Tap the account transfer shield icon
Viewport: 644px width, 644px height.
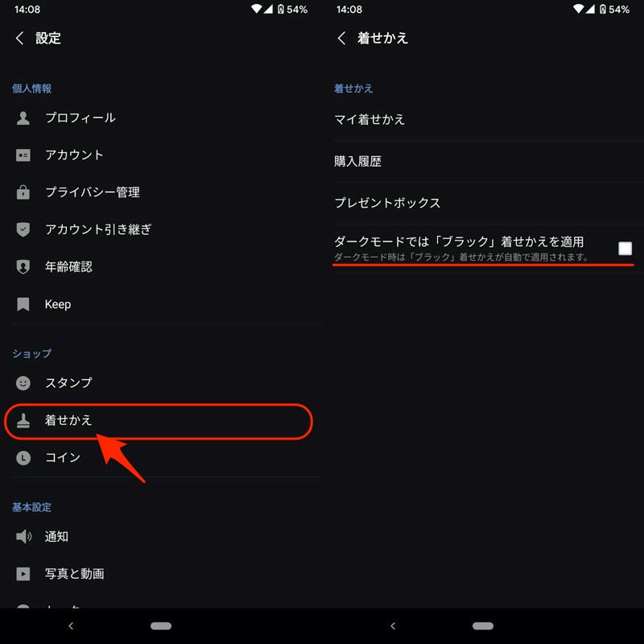(23, 229)
